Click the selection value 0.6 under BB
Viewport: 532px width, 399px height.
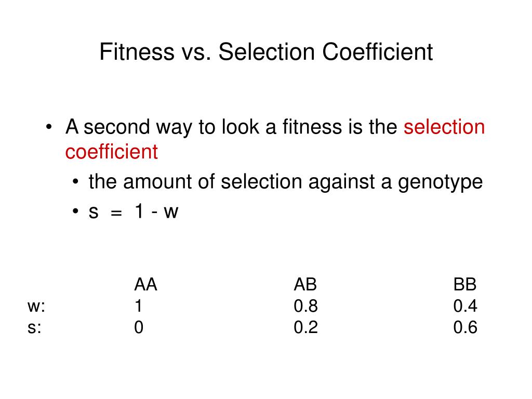tap(465, 327)
